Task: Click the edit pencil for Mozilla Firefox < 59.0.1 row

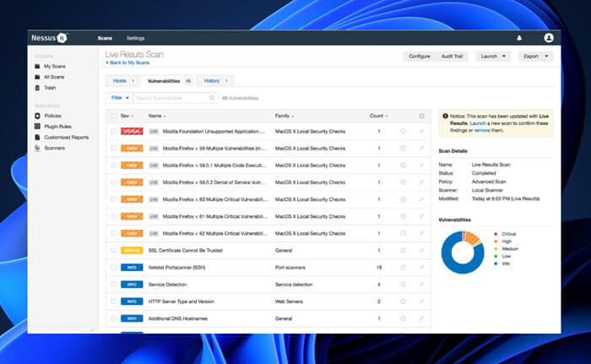Action: click(x=421, y=166)
